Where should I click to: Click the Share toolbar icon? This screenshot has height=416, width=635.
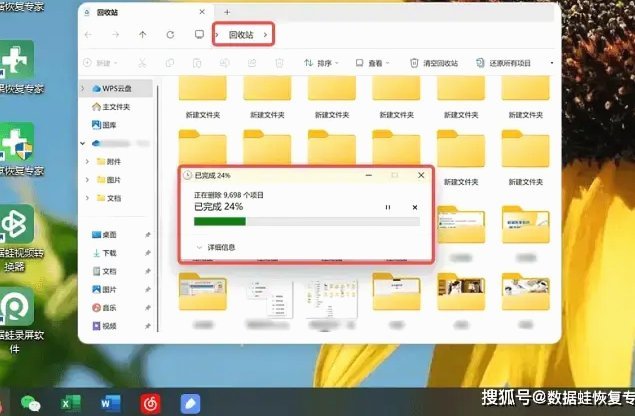coord(252,63)
